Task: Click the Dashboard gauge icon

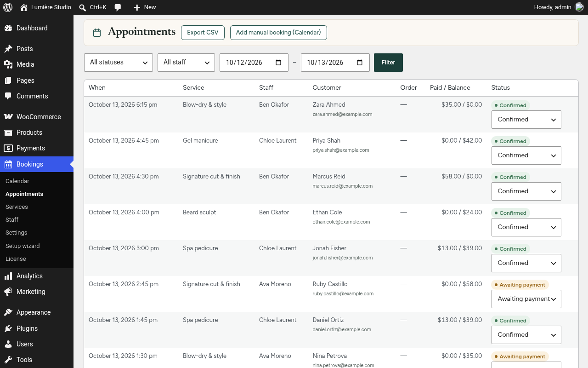Action: pyautogui.click(x=8, y=28)
